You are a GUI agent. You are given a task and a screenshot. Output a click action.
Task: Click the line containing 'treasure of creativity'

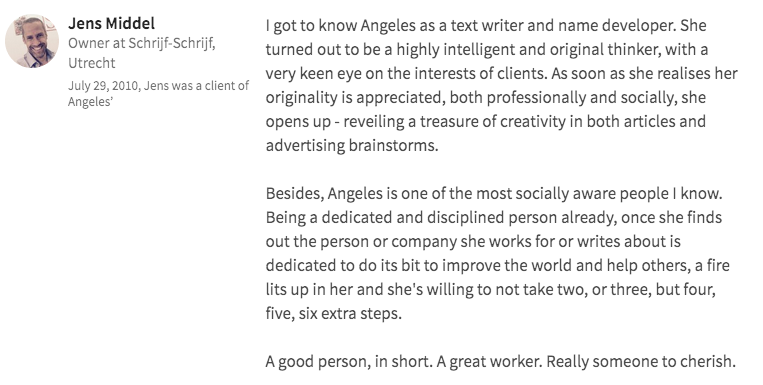(x=486, y=122)
